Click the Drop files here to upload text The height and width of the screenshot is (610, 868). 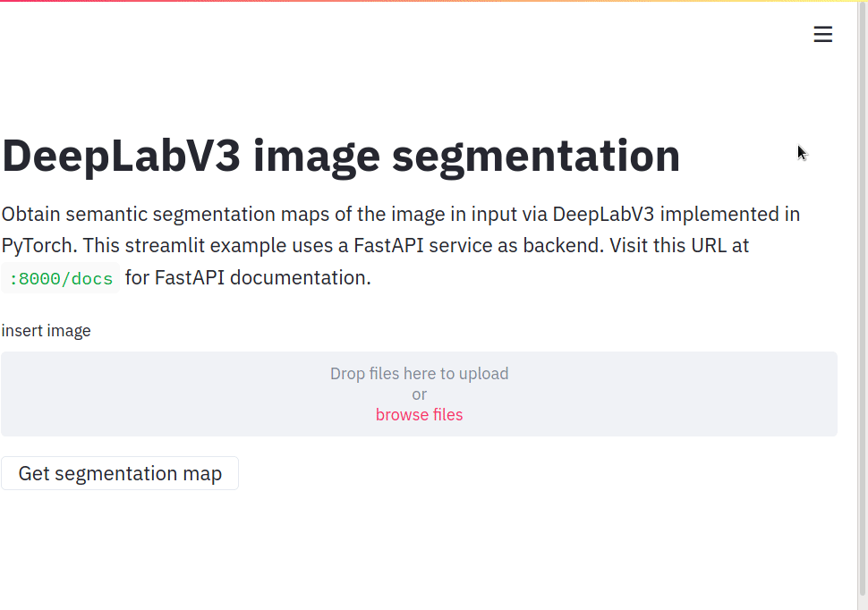(x=419, y=374)
